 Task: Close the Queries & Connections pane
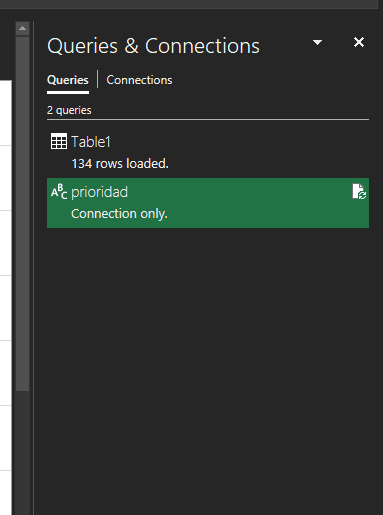click(x=359, y=42)
